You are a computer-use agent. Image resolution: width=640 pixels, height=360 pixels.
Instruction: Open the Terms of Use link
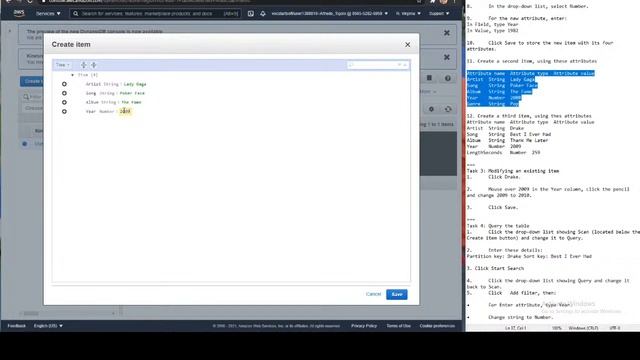click(x=399, y=326)
